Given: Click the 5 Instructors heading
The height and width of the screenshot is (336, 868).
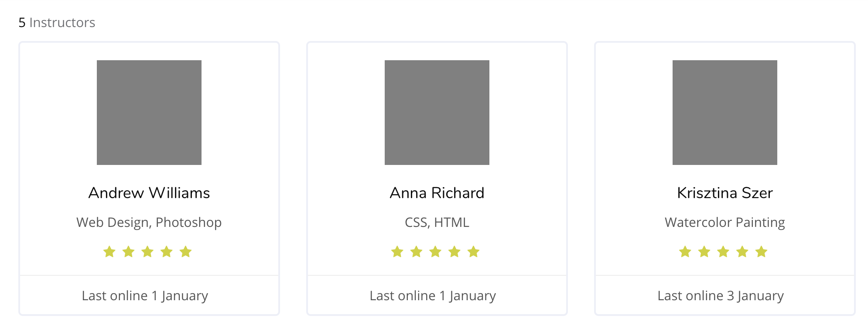Looking at the screenshot, I should 57,23.
